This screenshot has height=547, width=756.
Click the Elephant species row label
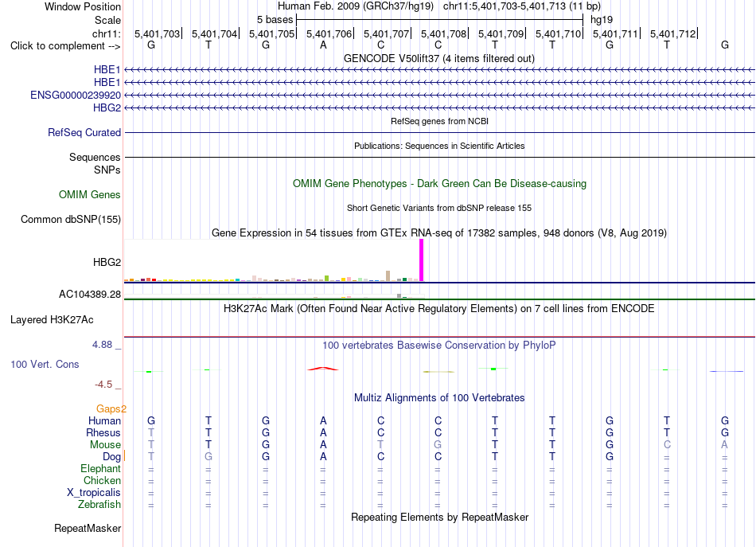tap(101, 468)
